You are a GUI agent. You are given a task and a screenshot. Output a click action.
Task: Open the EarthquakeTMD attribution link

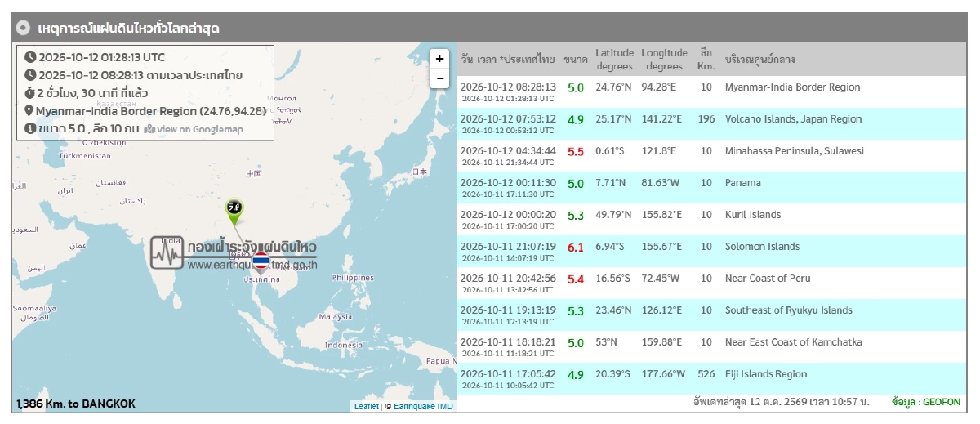[424, 406]
